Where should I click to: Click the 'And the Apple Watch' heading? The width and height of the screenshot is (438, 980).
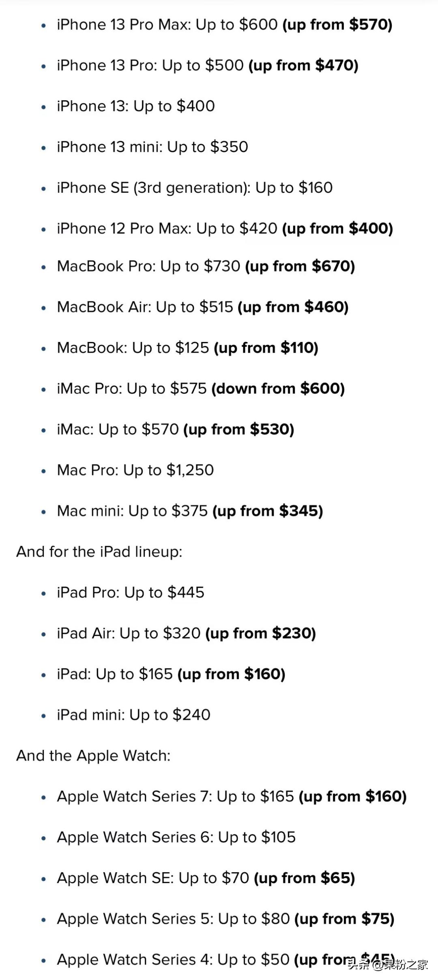pos(93,756)
